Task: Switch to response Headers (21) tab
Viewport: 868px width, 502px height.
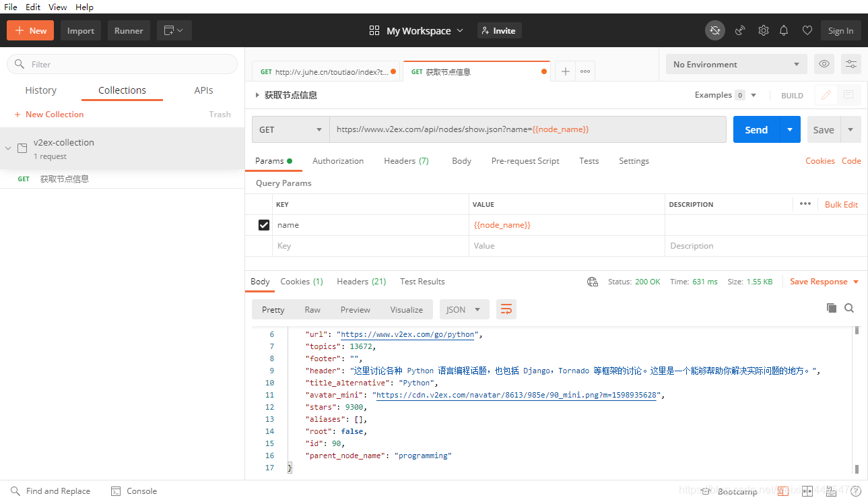Action: pyautogui.click(x=362, y=282)
